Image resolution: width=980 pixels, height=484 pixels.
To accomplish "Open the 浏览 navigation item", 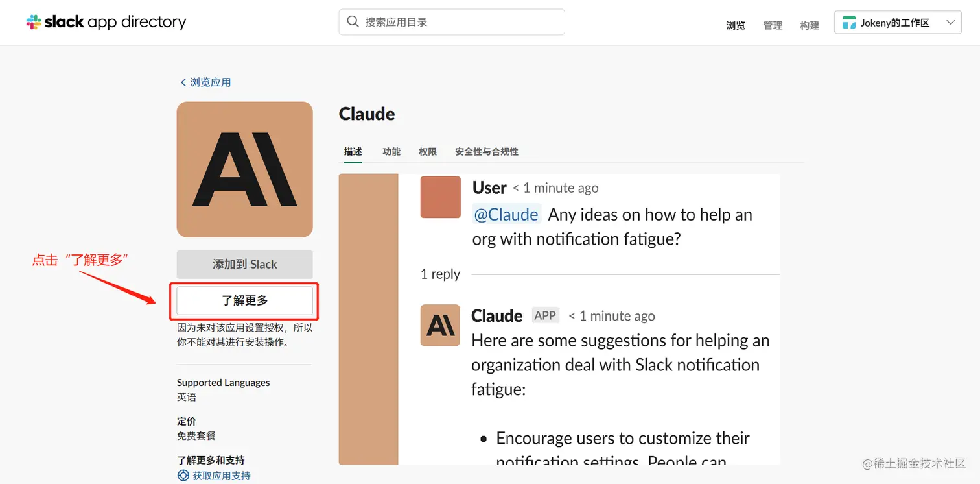I will (x=736, y=25).
